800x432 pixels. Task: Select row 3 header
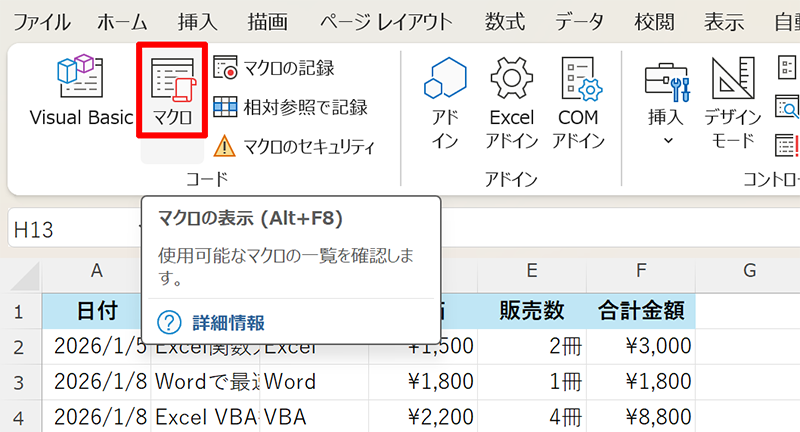pyautogui.click(x=20, y=381)
